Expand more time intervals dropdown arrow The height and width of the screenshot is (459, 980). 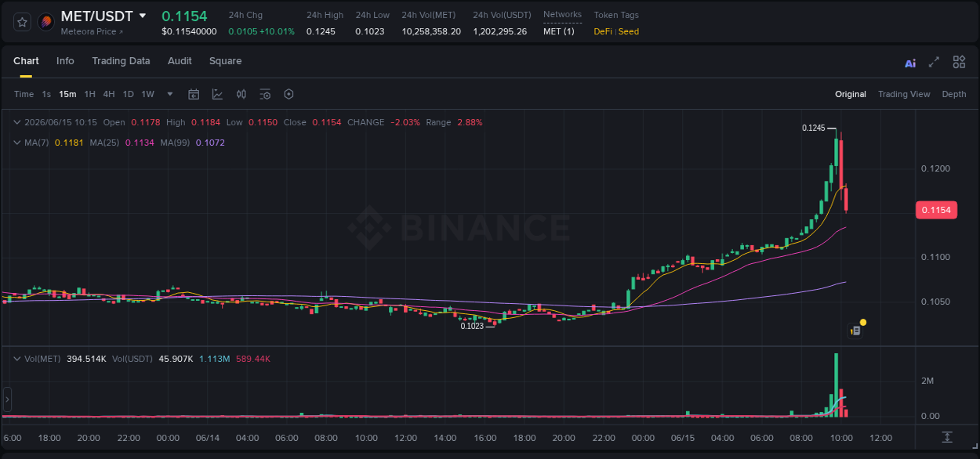click(x=169, y=94)
